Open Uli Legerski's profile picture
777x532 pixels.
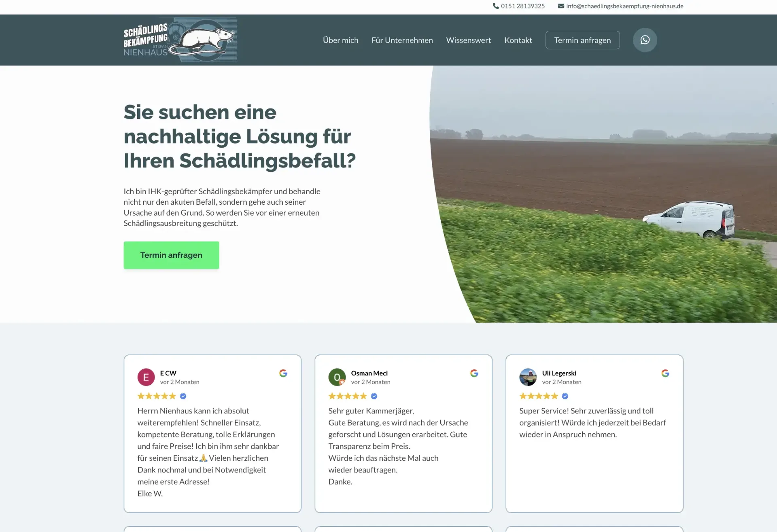[528, 377]
